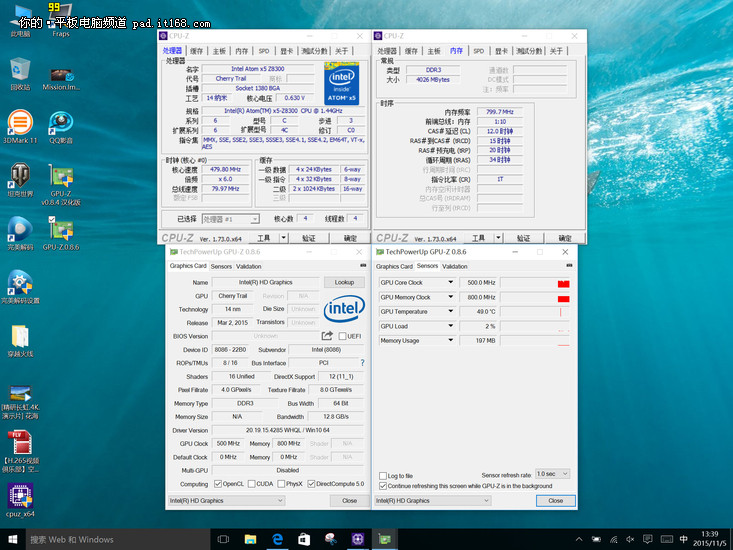The width and height of the screenshot is (733, 550).
Task: Open 此电脑 (This PC) desktop icon
Action: pyautogui.click(x=20, y=21)
